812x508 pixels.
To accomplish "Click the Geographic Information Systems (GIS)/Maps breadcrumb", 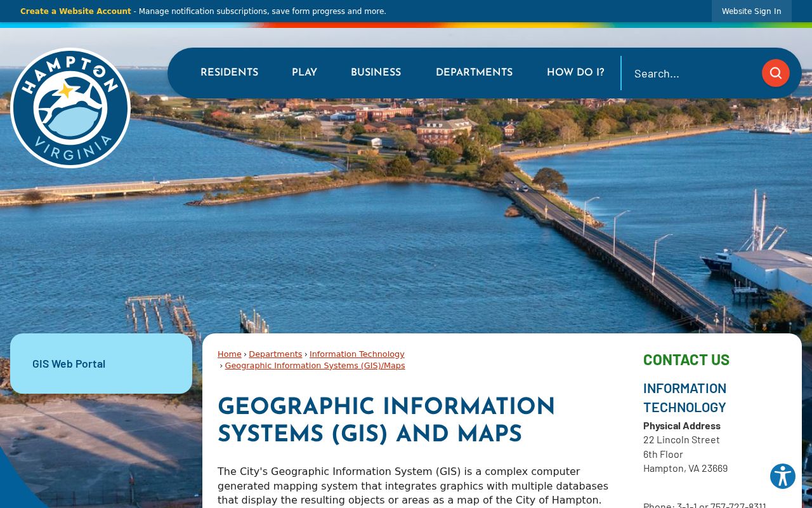I will click(x=315, y=366).
